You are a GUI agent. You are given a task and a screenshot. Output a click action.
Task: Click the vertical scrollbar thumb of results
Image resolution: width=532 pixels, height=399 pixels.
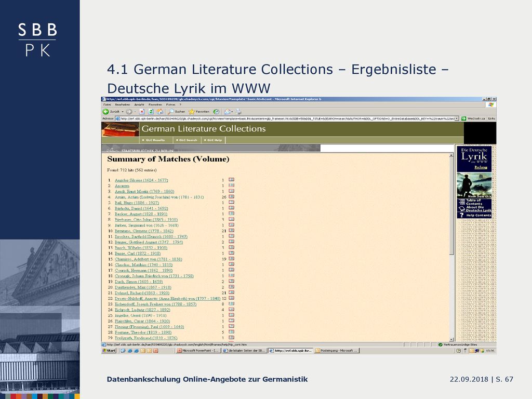click(x=451, y=206)
